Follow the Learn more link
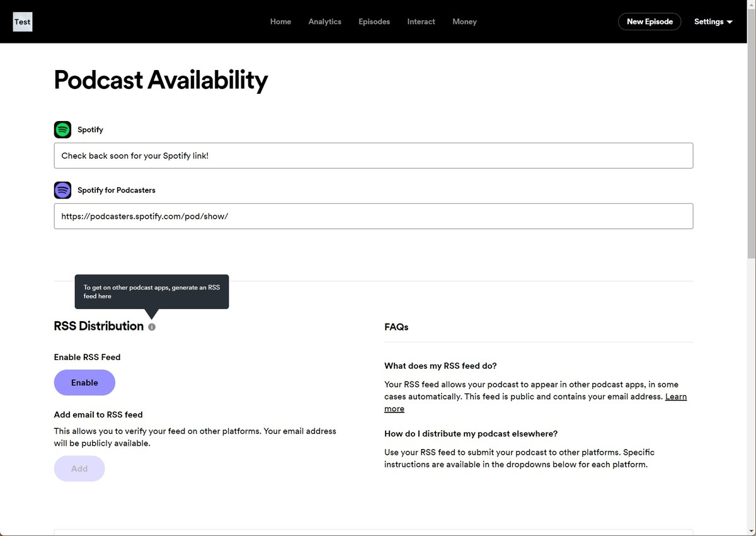 pyautogui.click(x=675, y=397)
